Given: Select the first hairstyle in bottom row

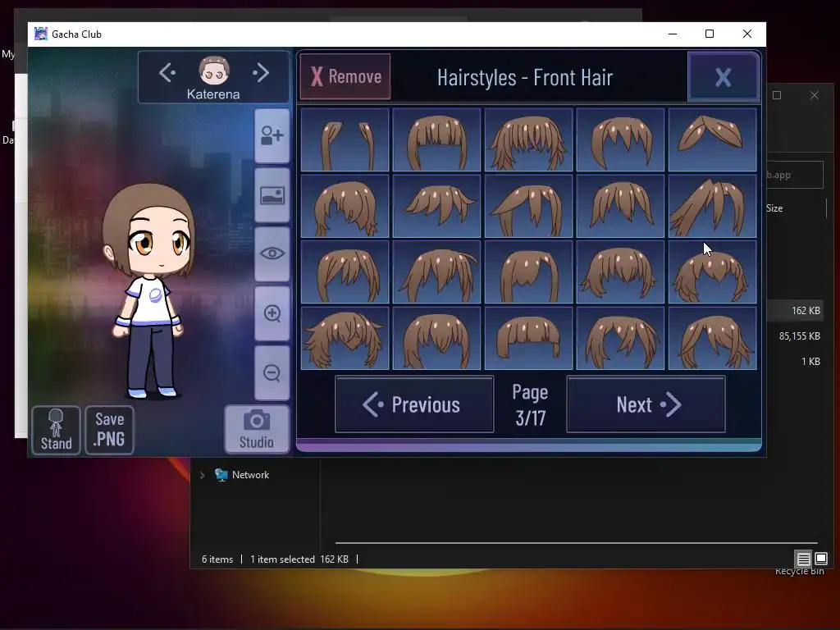Looking at the screenshot, I should pyautogui.click(x=345, y=338).
